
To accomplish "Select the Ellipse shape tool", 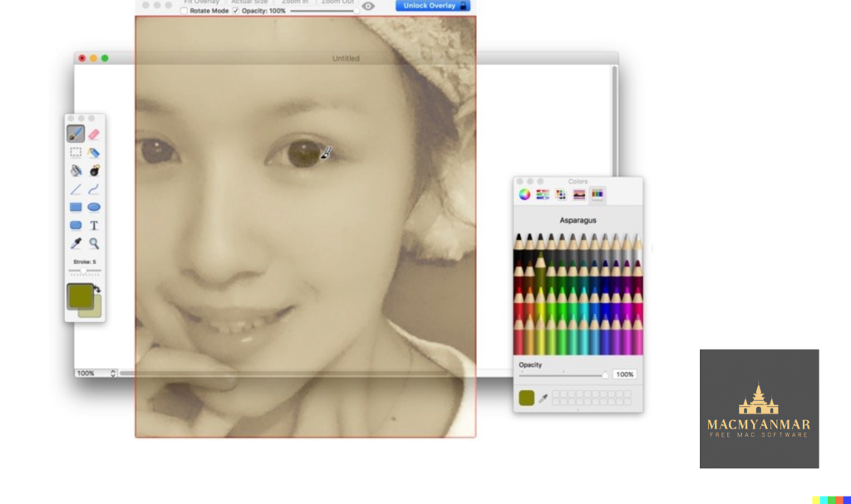I will tap(94, 207).
